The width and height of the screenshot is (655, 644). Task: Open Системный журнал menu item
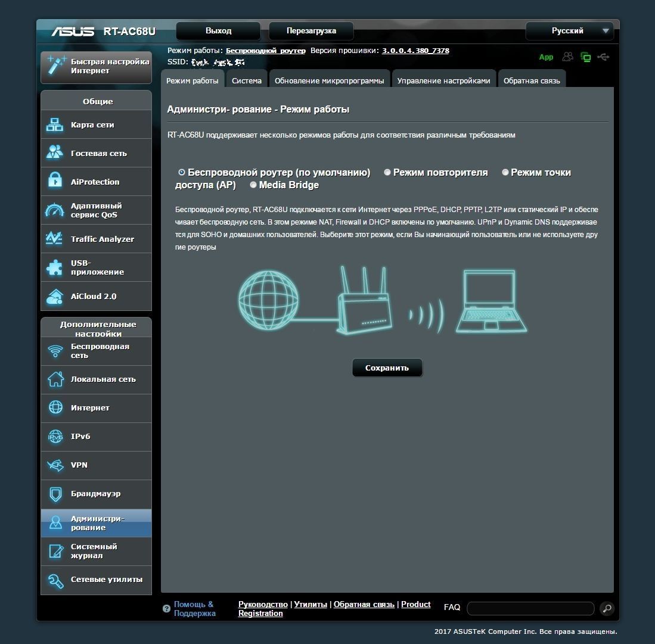pyautogui.click(x=96, y=551)
